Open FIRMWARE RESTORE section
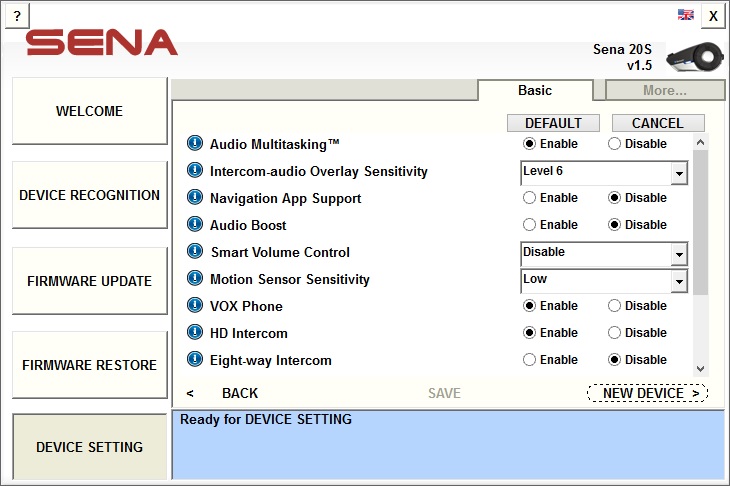Image resolution: width=730 pixels, height=486 pixels. pos(89,364)
